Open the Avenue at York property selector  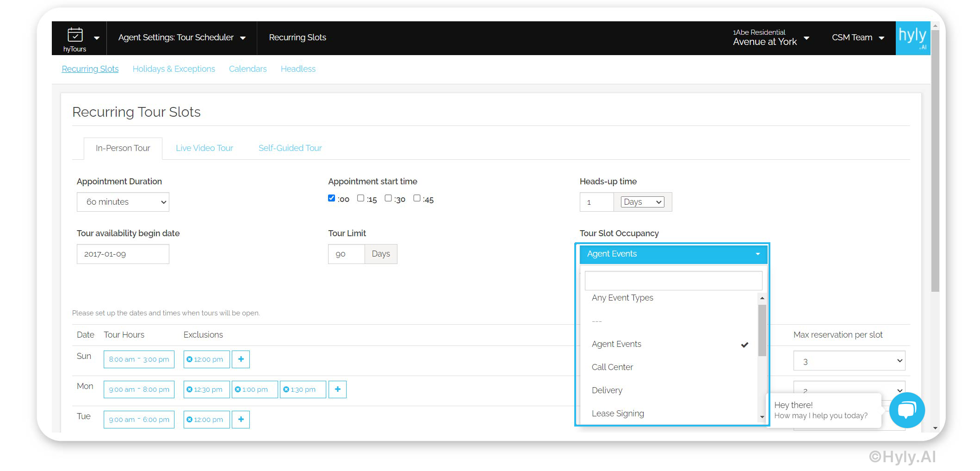(771, 38)
